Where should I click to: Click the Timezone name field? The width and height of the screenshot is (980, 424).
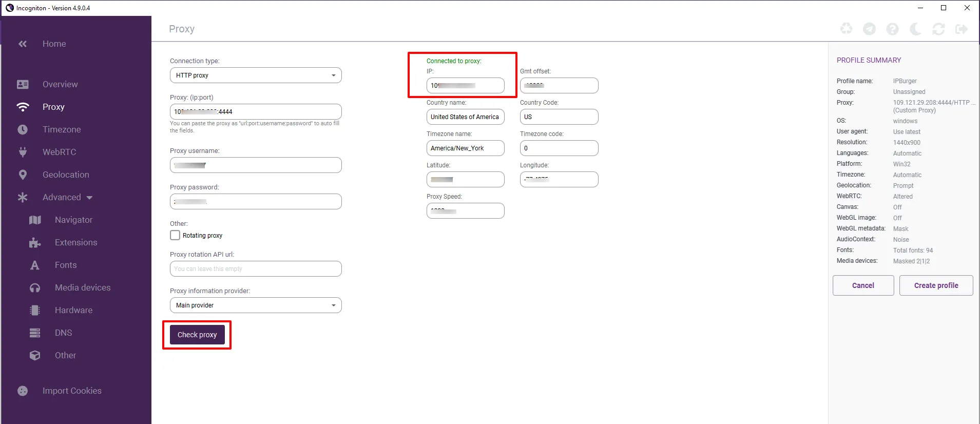click(466, 148)
